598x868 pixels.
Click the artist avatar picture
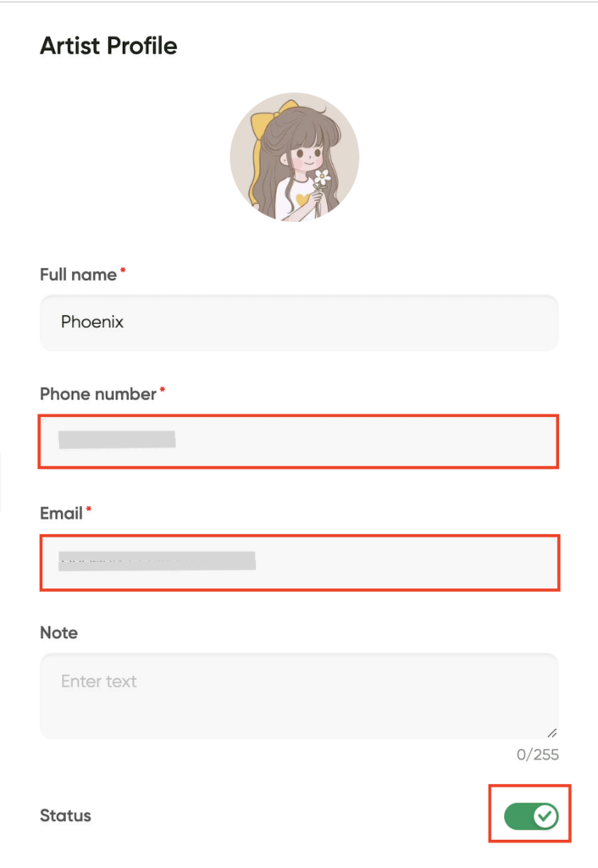coord(295,157)
